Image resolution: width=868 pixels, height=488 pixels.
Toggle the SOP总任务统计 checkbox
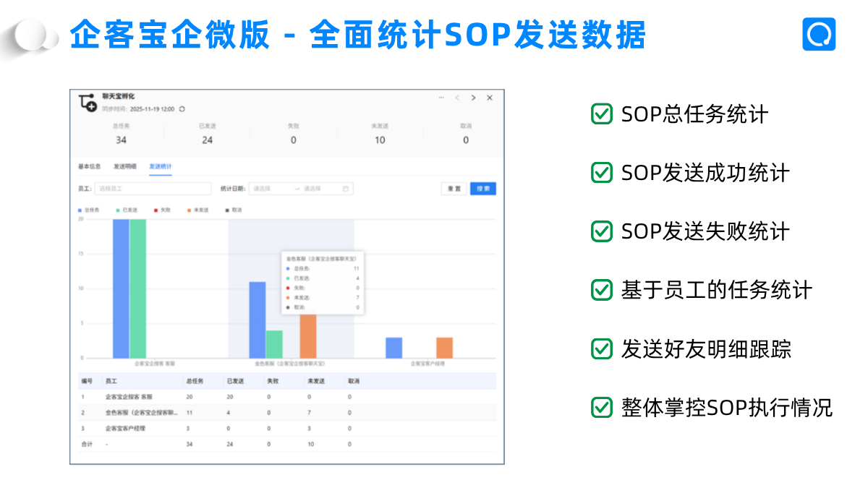(601, 114)
